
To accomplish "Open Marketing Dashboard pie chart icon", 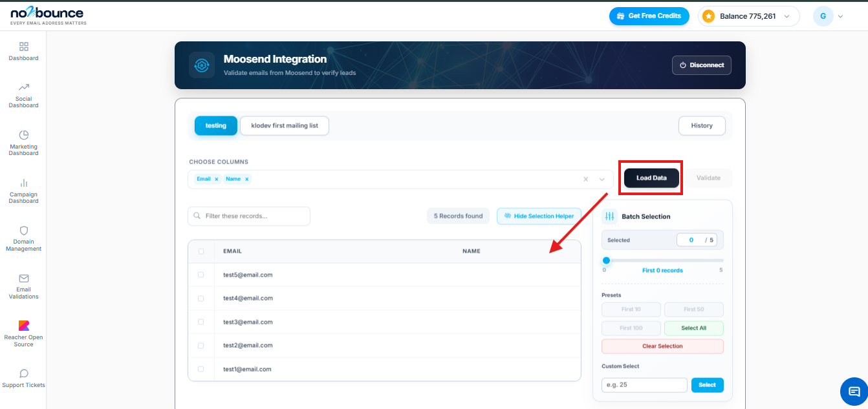I will [24, 135].
